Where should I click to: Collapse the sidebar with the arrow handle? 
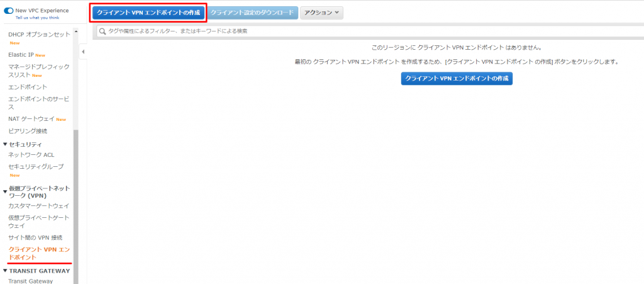click(83, 52)
